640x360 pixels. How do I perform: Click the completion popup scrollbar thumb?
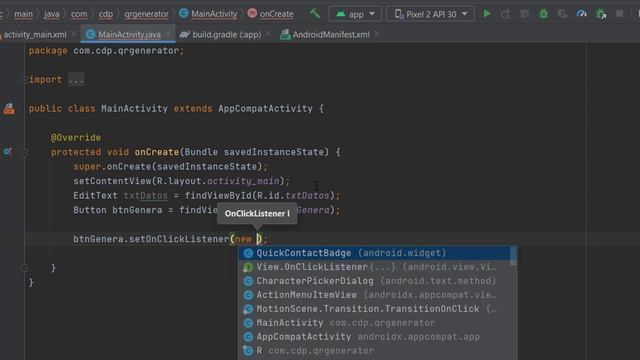(x=514, y=256)
